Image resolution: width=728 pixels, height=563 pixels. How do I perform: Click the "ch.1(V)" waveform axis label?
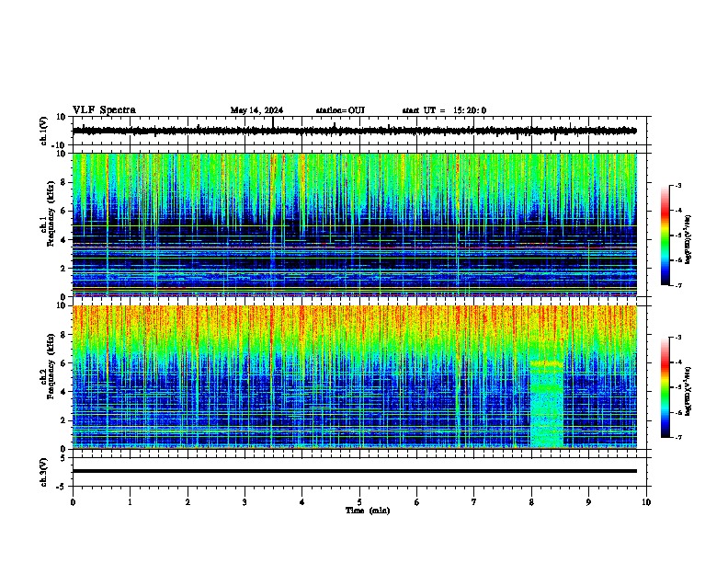[x=43, y=131]
